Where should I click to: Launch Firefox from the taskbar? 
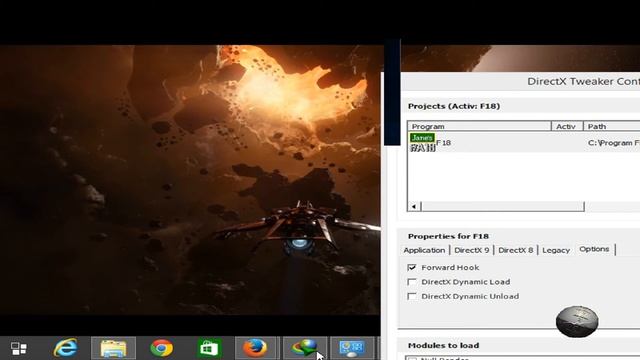point(255,348)
